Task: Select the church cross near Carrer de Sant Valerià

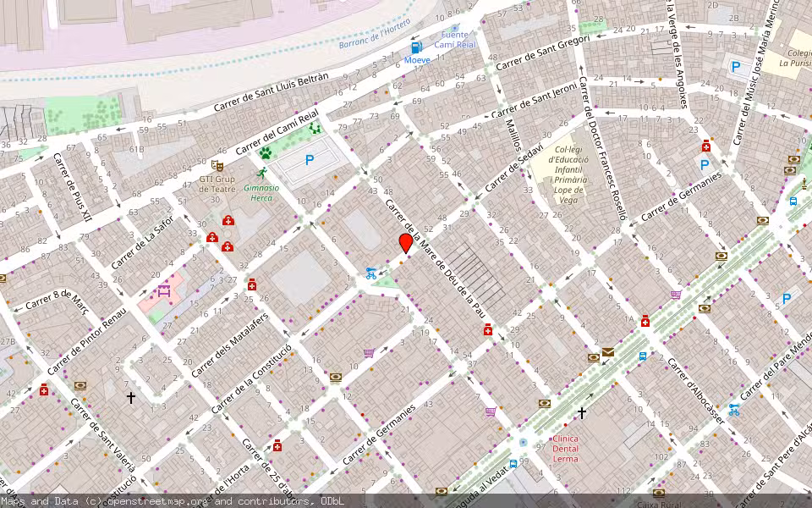Action: click(x=131, y=398)
